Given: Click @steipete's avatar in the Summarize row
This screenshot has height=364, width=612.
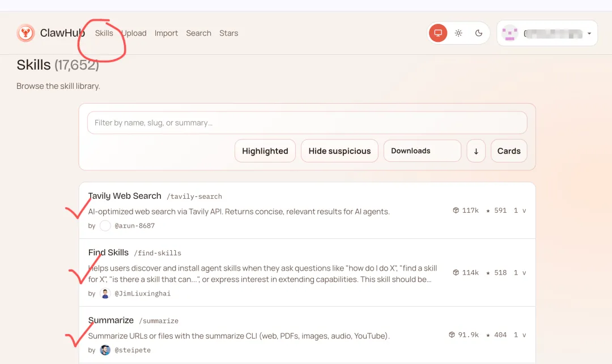Looking at the screenshot, I should click(x=105, y=350).
